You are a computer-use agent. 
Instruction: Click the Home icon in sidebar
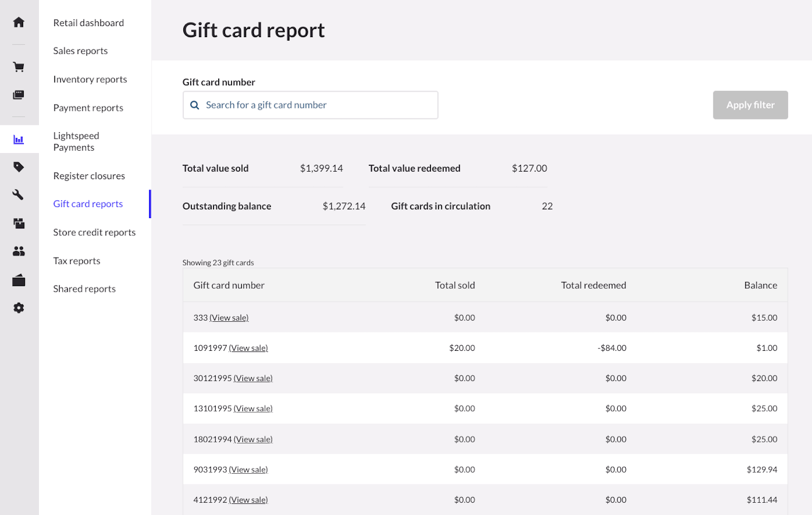pos(19,22)
